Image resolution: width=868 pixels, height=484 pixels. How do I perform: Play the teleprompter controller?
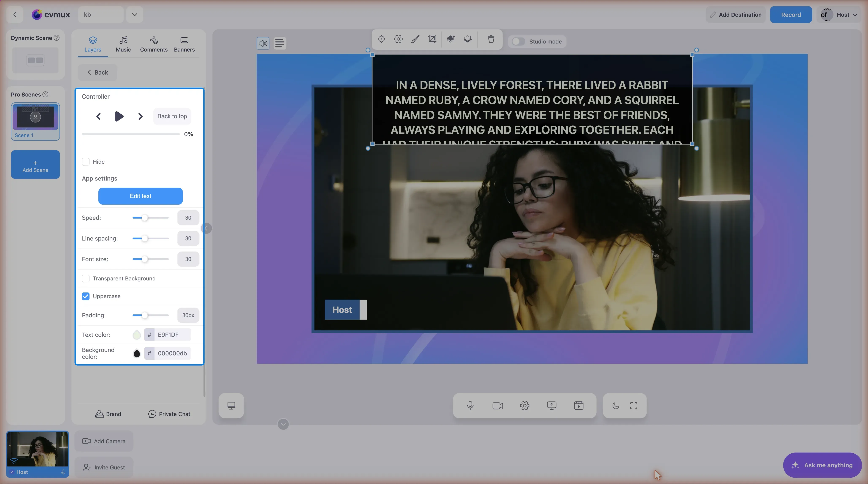pos(119,116)
